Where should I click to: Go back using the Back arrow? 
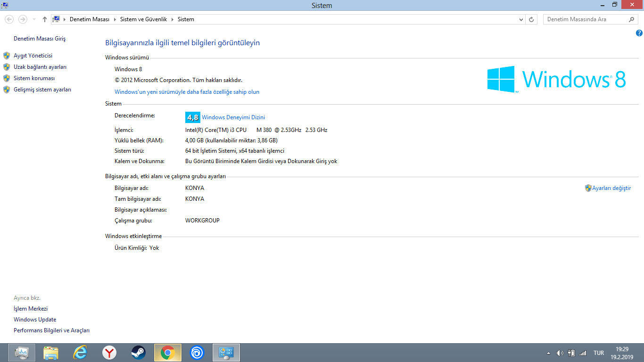[x=9, y=19]
